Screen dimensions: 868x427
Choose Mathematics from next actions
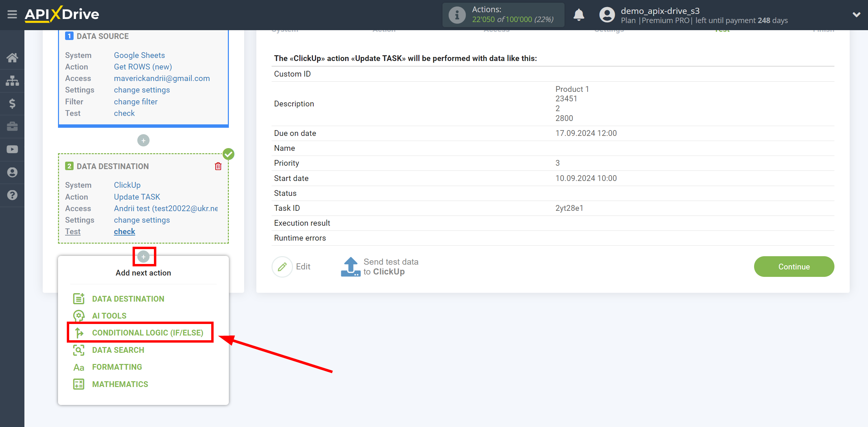[120, 384]
